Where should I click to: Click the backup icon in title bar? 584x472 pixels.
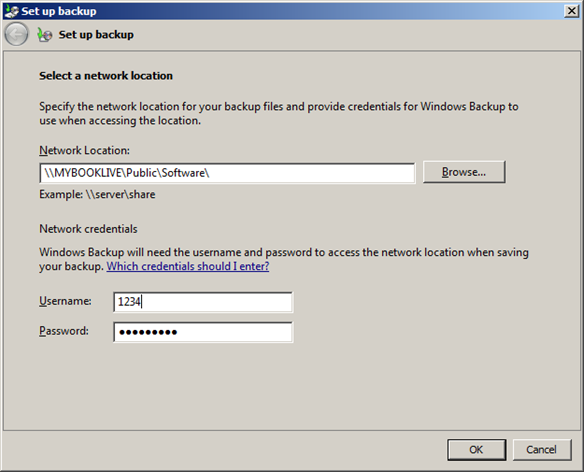click(12, 11)
